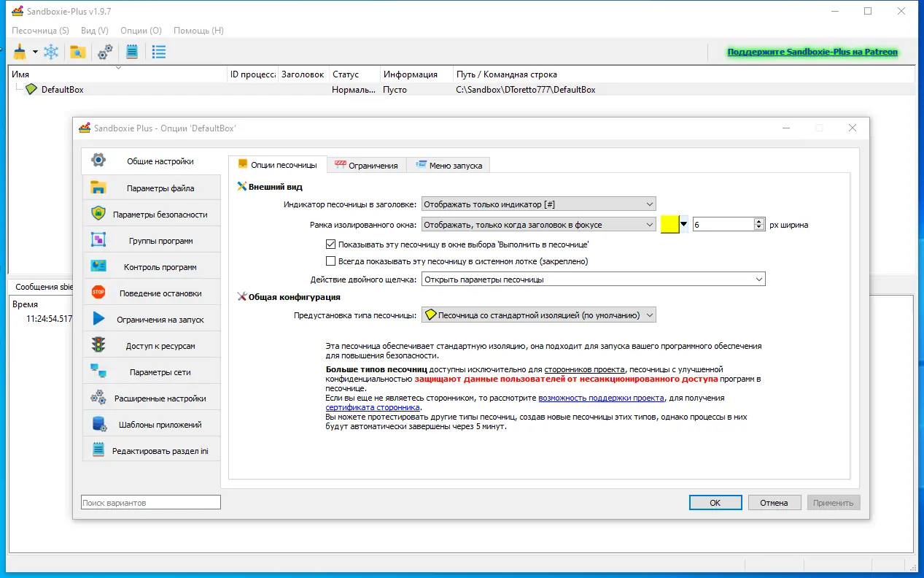924x578 pixels.
Task: Click the folder with magnifier toolbar icon
Action: 77,52
